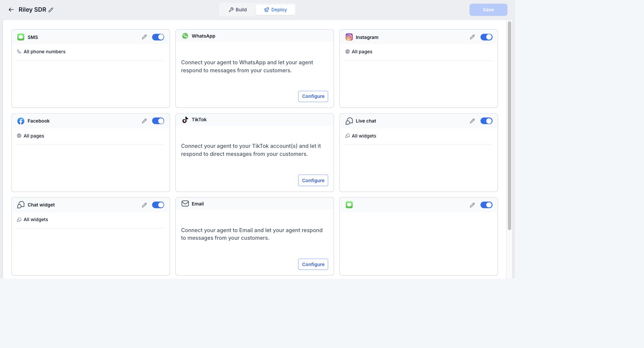Configure the WhatsApp channel

[313, 96]
